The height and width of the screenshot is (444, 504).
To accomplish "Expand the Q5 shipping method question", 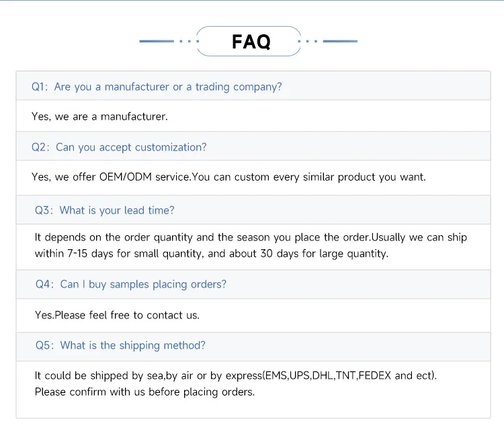I will click(132, 345).
